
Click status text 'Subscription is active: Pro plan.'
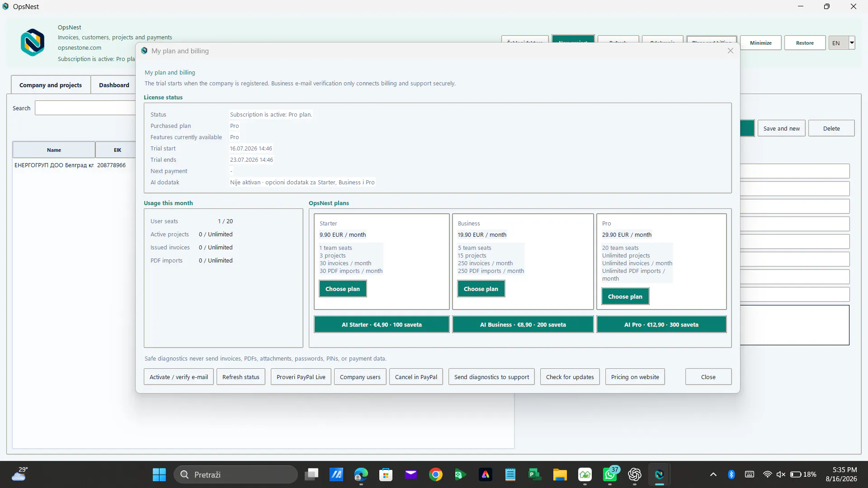(271, 115)
